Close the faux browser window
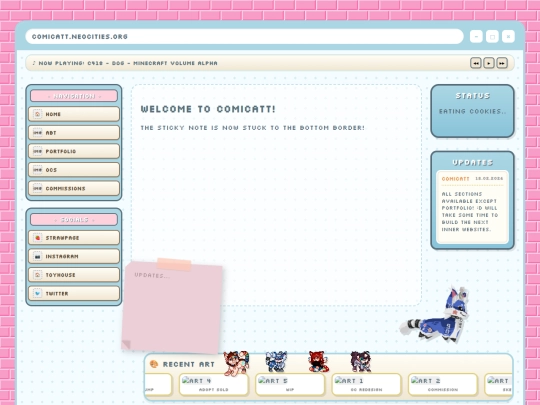The height and width of the screenshot is (405, 540). point(508,37)
